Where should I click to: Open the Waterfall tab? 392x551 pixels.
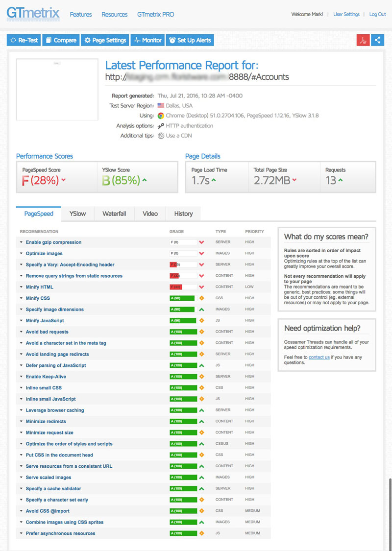pyautogui.click(x=114, y=214)
